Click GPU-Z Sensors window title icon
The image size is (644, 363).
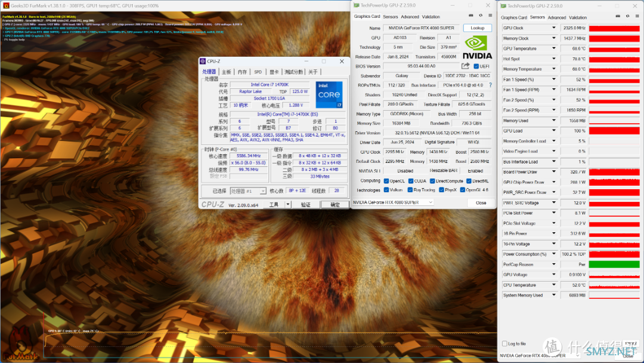[x=503, y=6]
